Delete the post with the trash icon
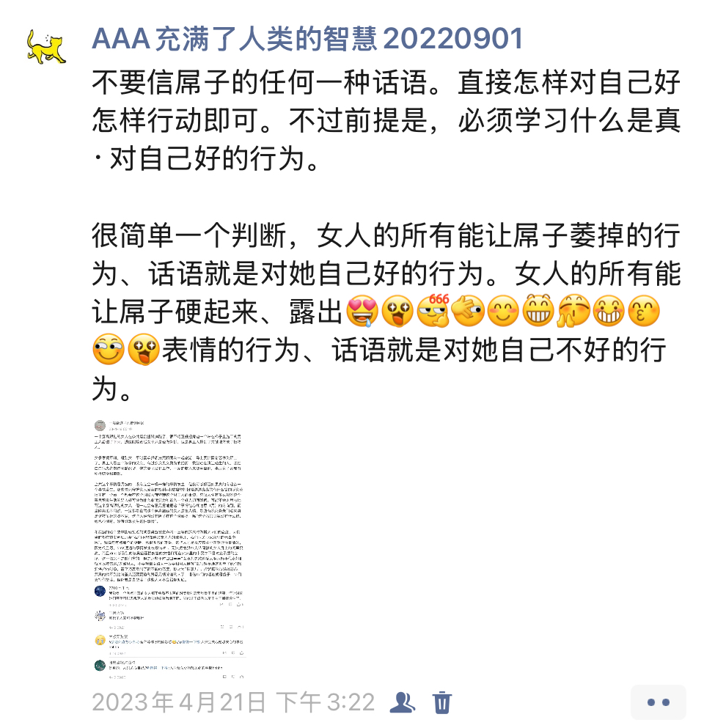Viewport: 704px width, 728px height. click(x=441, y=702)
